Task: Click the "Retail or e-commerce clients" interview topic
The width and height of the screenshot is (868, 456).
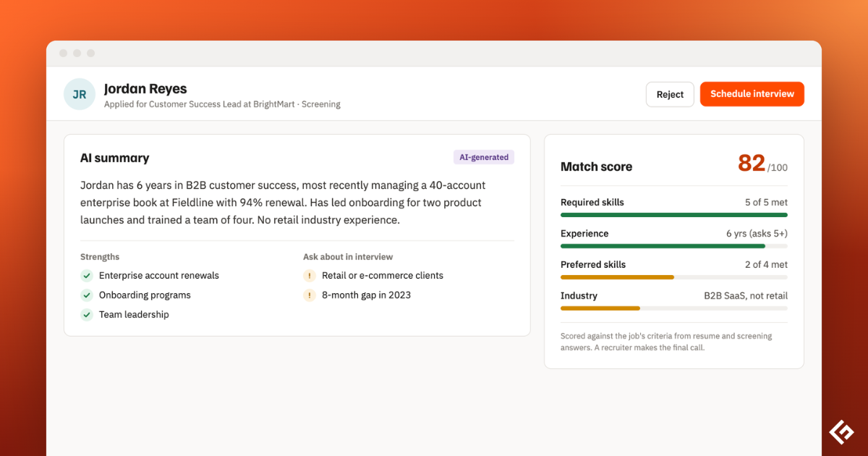Action: click(x=383, y=276)
